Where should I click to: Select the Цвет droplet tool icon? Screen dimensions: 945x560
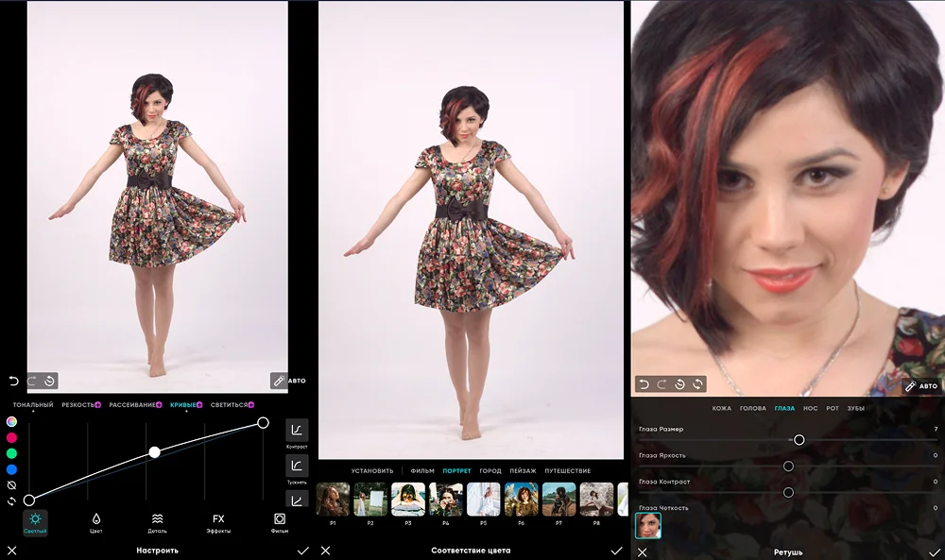click(x=95, y=520)
